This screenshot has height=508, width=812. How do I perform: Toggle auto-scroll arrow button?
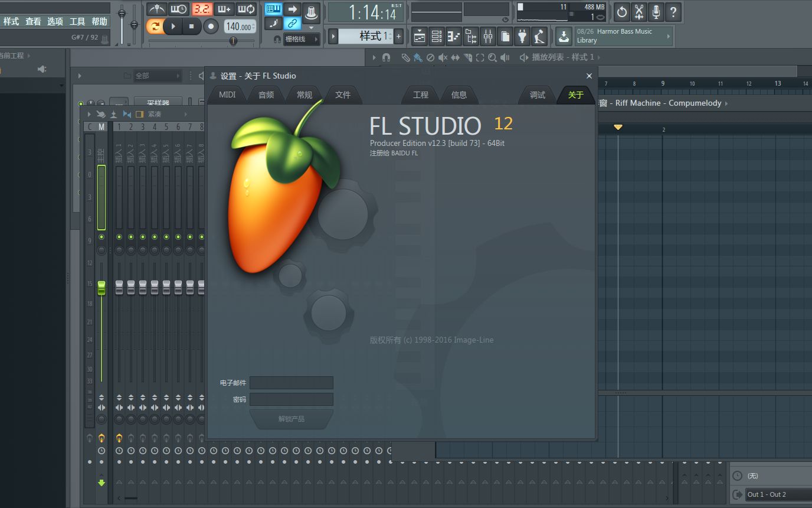292,9
